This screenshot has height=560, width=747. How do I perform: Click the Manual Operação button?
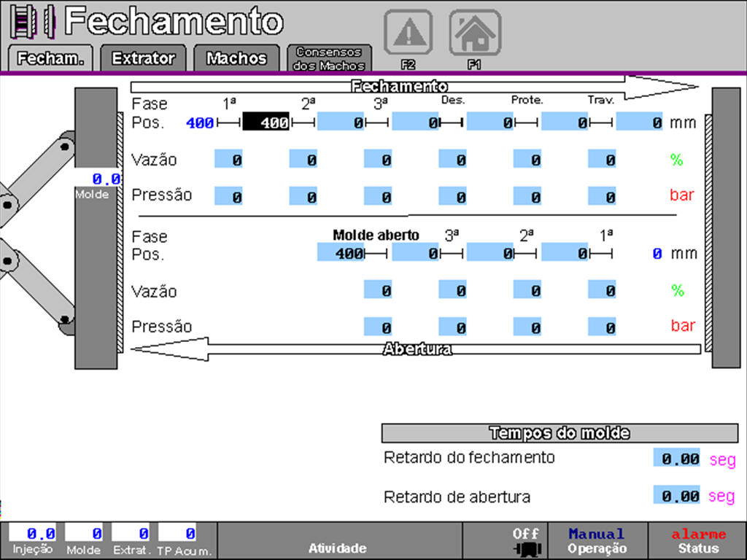point(597,541)
